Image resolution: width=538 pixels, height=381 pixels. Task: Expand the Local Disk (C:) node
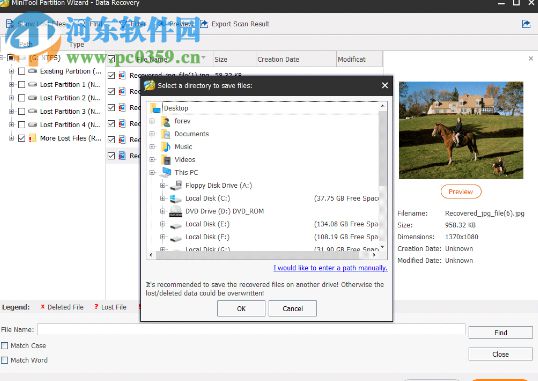pyautogui.click(x=163, y=198)
